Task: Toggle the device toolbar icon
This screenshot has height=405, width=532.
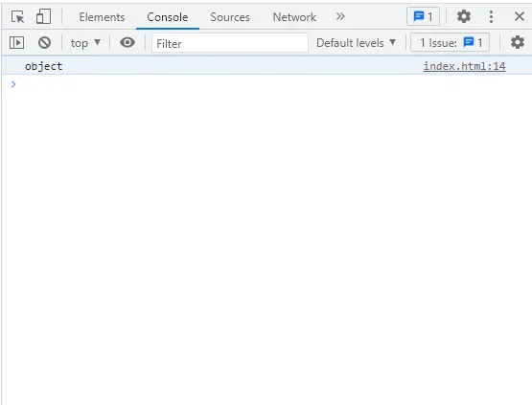Action: click(43, 16)
